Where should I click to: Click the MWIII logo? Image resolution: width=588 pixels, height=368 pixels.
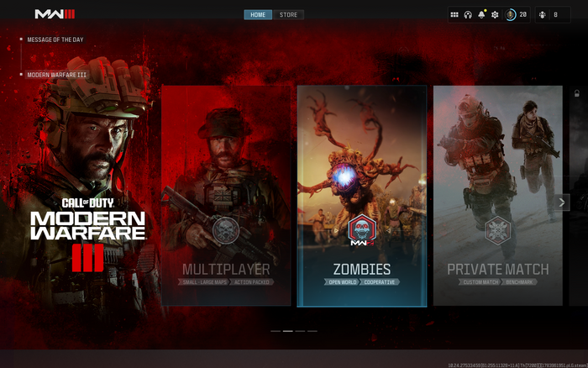pos(55,14)
